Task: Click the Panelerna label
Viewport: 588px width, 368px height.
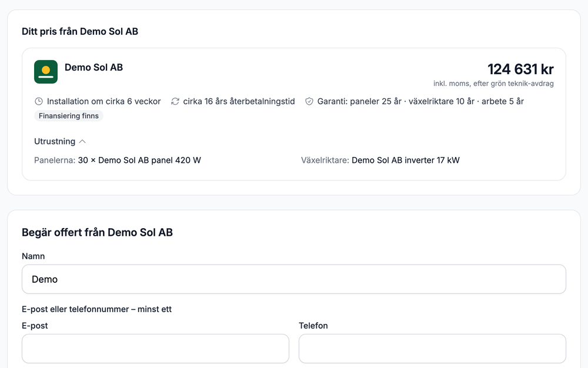Action: coord(55,160)
